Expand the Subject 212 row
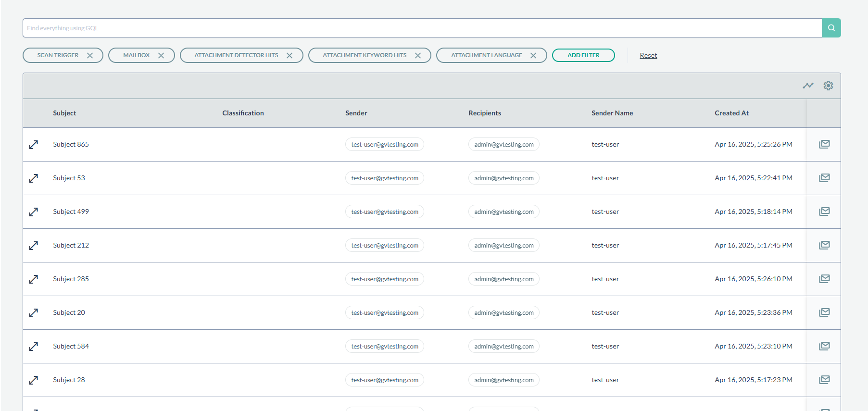Screen dimensions: 868x411 click(x=34, y=246)
